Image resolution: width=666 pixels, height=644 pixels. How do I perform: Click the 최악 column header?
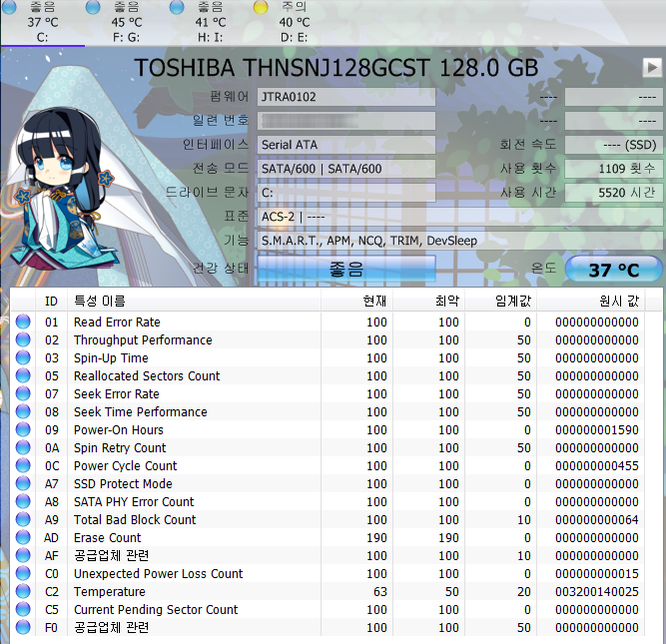click(x=429, y=301)
